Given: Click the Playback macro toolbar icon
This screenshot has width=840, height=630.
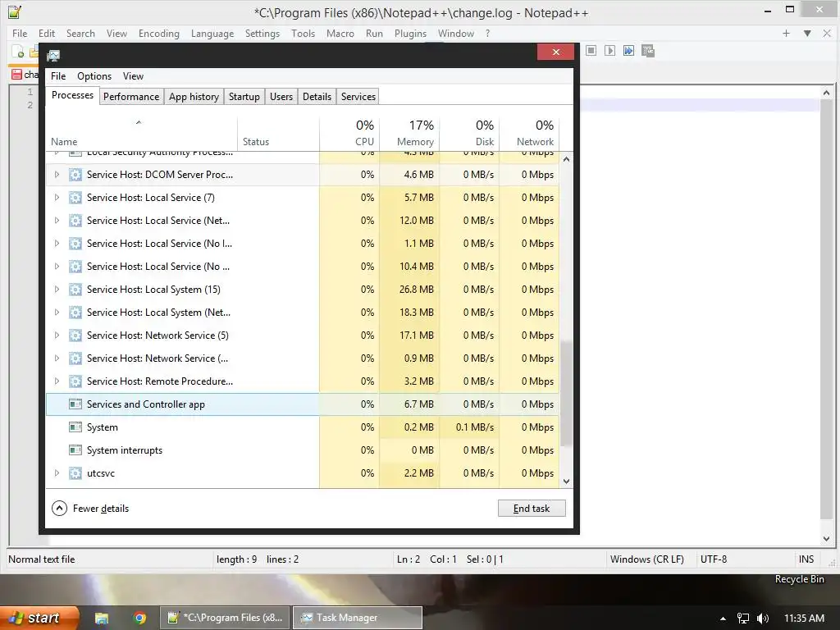Looking at the screenshot, I should [x=609, y=50].
